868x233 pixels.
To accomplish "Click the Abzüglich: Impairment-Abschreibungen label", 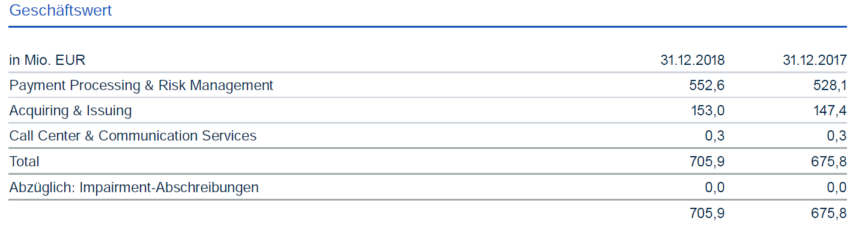I will (134, 187).
